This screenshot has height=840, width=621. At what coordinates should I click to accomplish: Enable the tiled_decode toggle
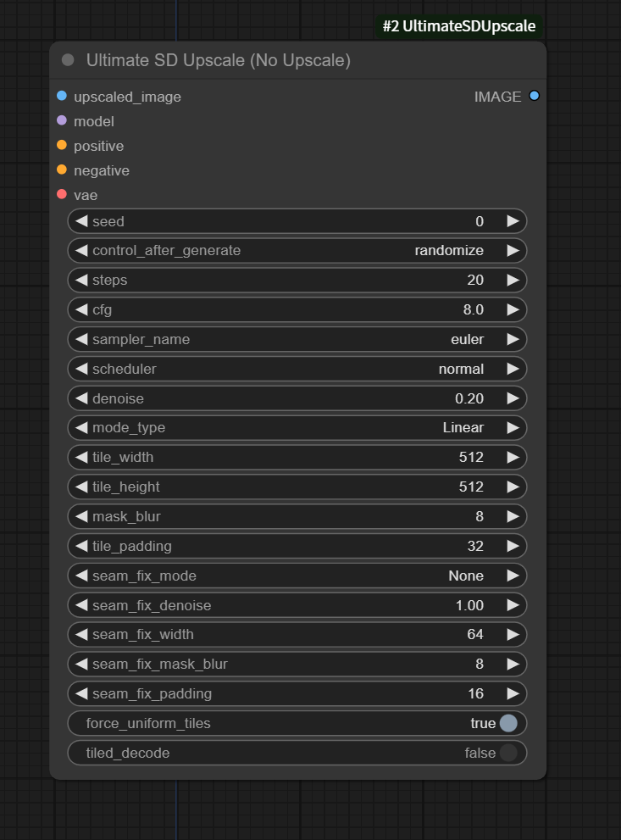pyautogui.click(x=507, y=753)
